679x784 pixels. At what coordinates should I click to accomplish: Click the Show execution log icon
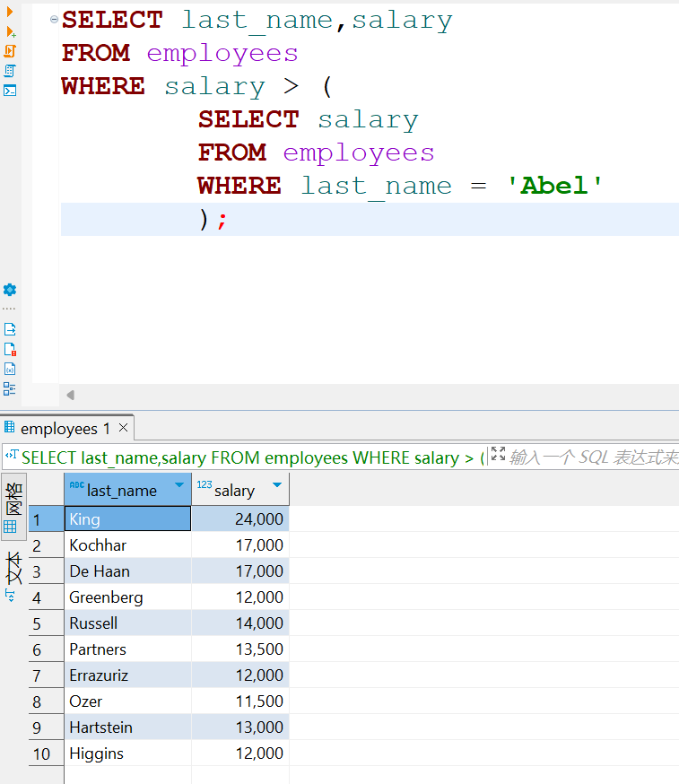click(10, 349)
